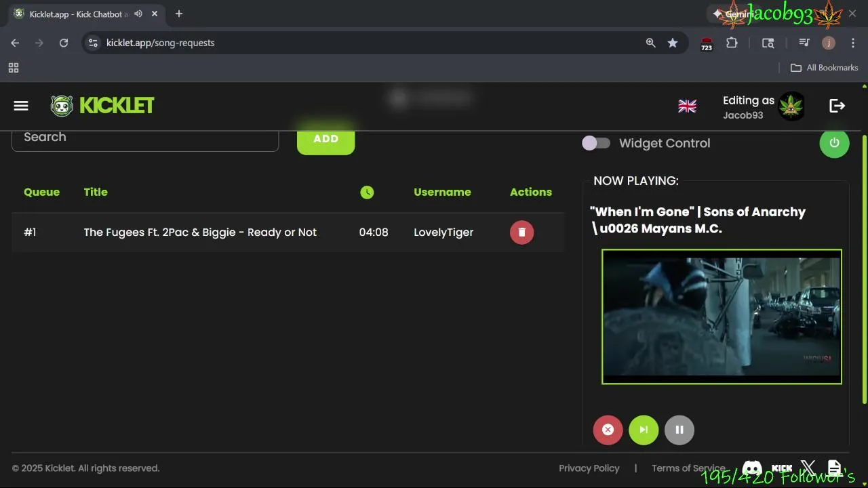
Task: Bookmark this page with the star
Action: [673, 43]
